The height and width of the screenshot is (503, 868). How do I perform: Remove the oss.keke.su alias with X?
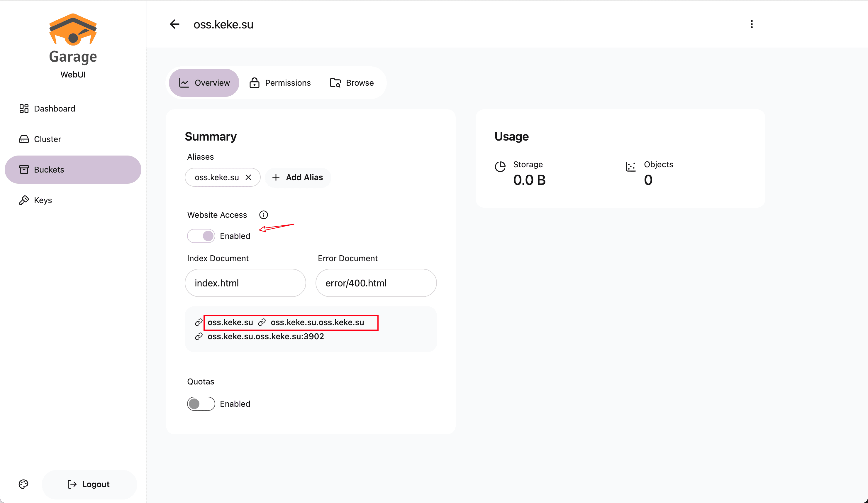(248, 177)
